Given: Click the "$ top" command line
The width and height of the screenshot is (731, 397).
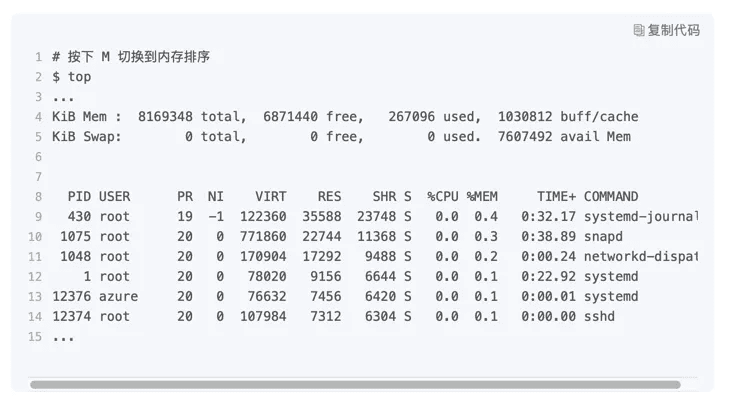Looking at the screenshot, I should pyautogui.click(x=71, y=77).
